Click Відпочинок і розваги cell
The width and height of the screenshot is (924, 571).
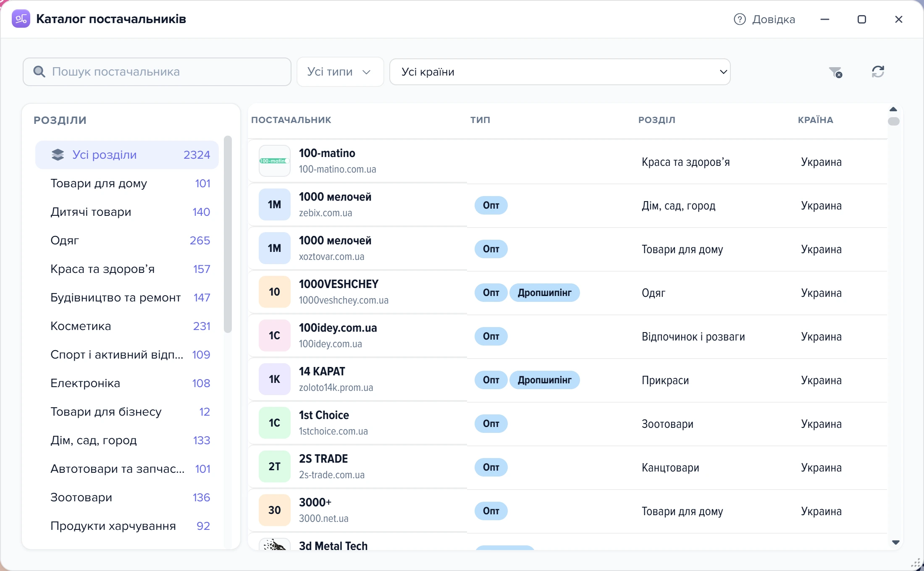click(693, 337)
